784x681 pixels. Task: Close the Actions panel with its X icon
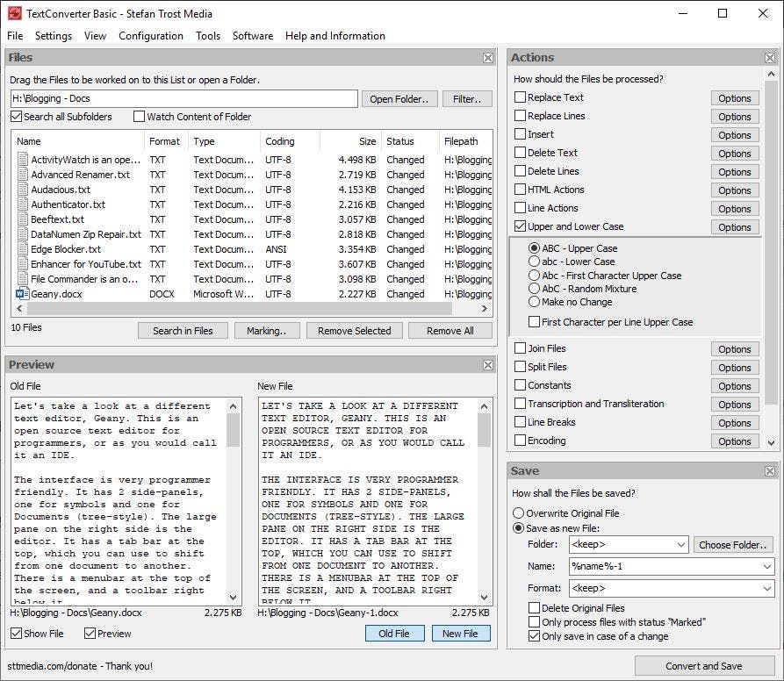770,58
